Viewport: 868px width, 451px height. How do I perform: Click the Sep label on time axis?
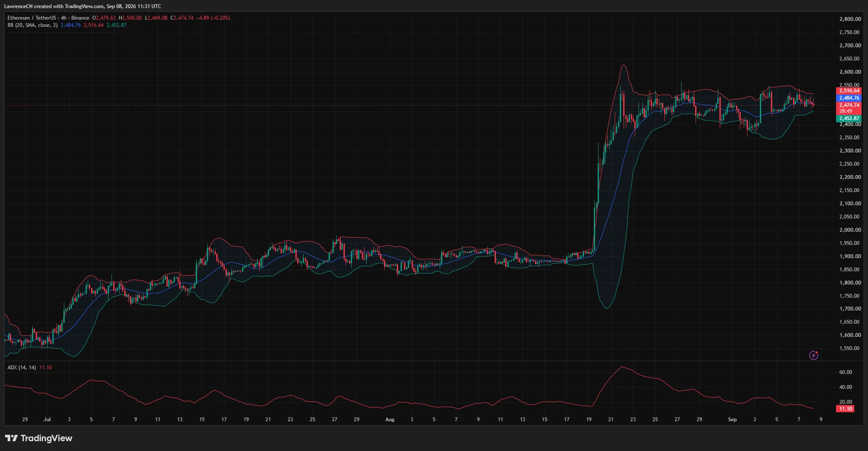[x=732, y=419]
